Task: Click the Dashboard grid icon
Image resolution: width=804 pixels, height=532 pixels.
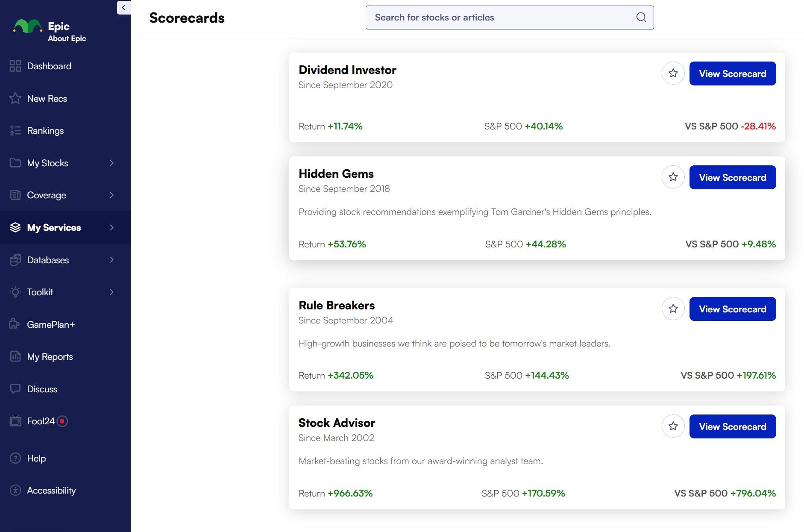Action: 15,66
